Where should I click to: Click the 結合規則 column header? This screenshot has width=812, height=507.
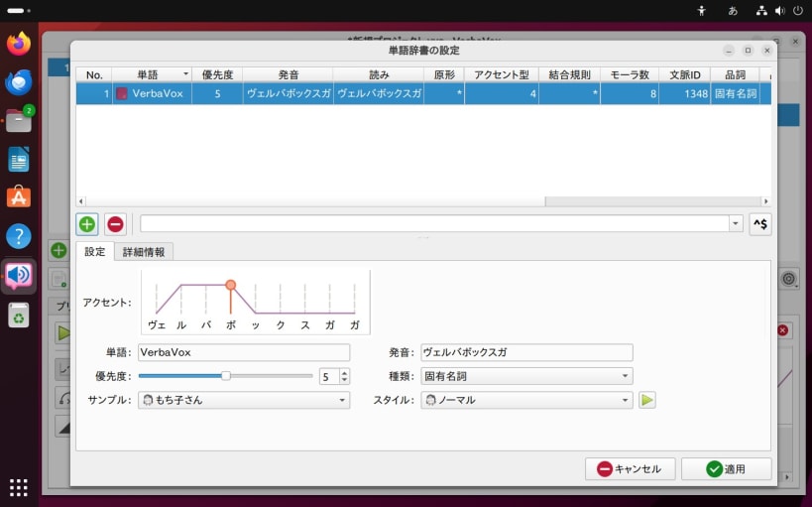pos(569,74)
